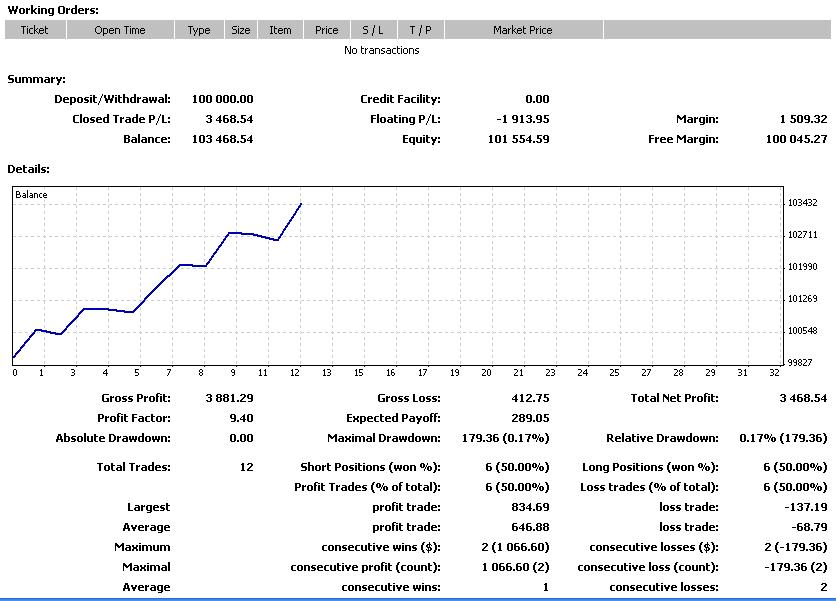836x601 pixels.
Task: Click the Balance value 103 468.54
Action: (222, 139)
